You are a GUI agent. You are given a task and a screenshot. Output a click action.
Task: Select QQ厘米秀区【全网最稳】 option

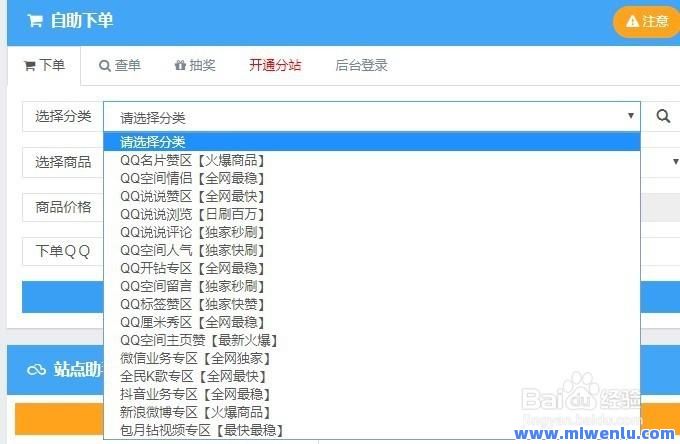pos(372,322)
